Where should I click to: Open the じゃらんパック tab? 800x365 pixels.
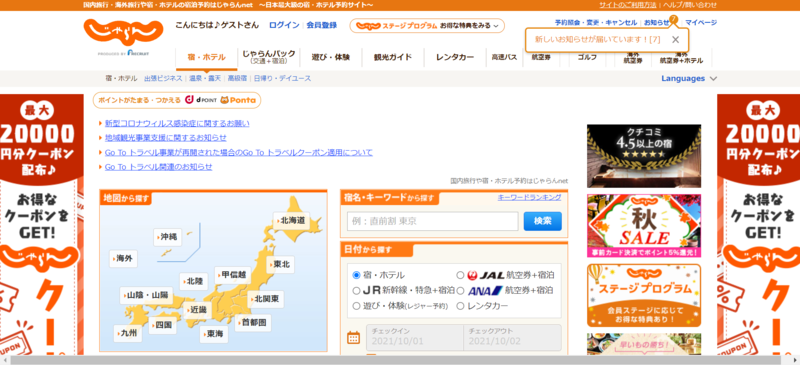tap(269, 57)
